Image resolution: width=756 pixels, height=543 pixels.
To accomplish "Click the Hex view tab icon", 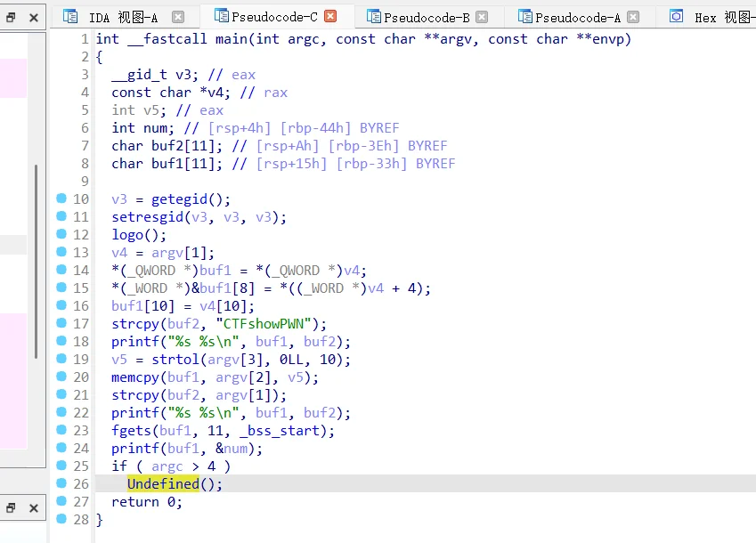I will [x=677, y=17].
